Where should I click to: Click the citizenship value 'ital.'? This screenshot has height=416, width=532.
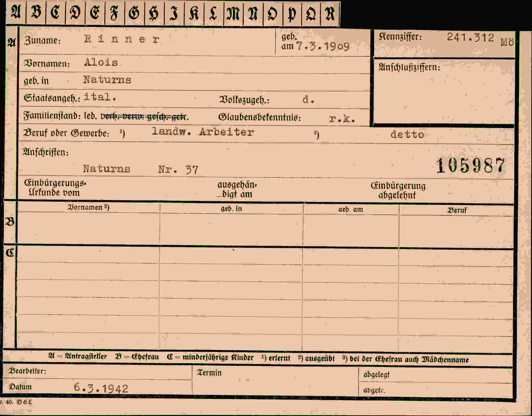pos(100,97)
